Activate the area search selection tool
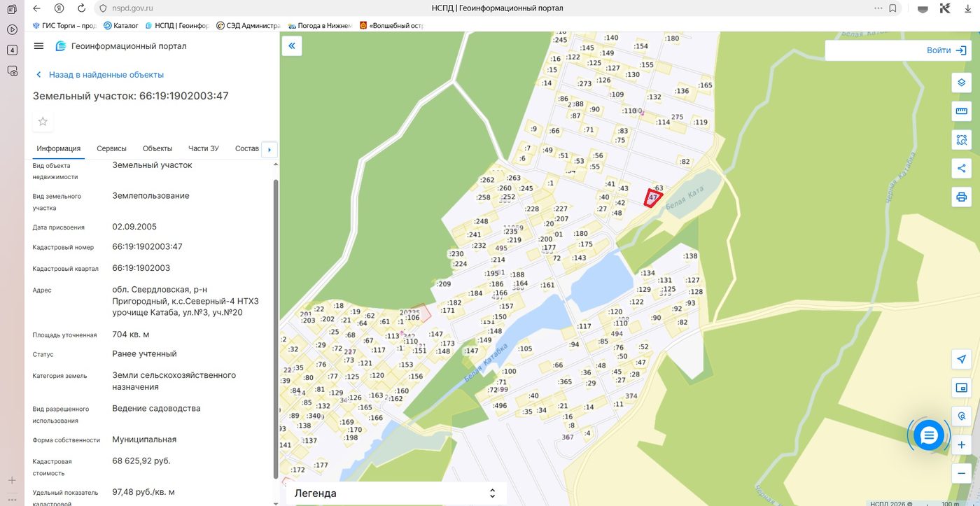 (961, 140)
